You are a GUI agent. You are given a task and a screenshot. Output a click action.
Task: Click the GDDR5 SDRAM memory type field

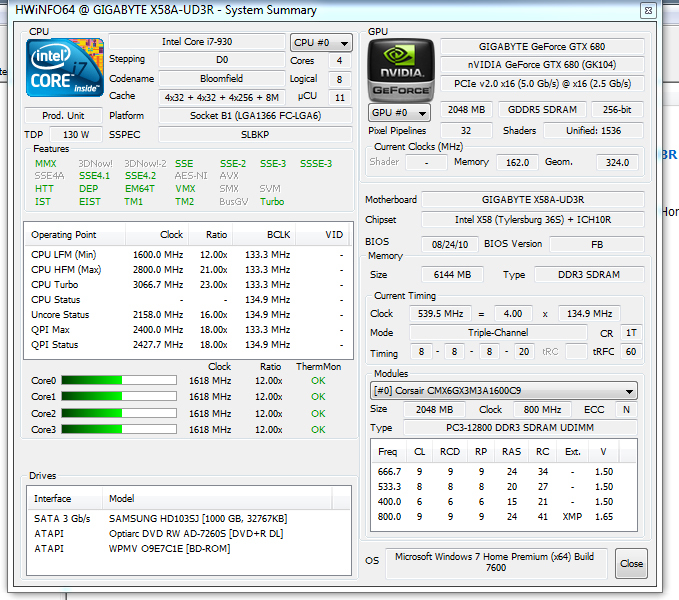click(542, 110)
